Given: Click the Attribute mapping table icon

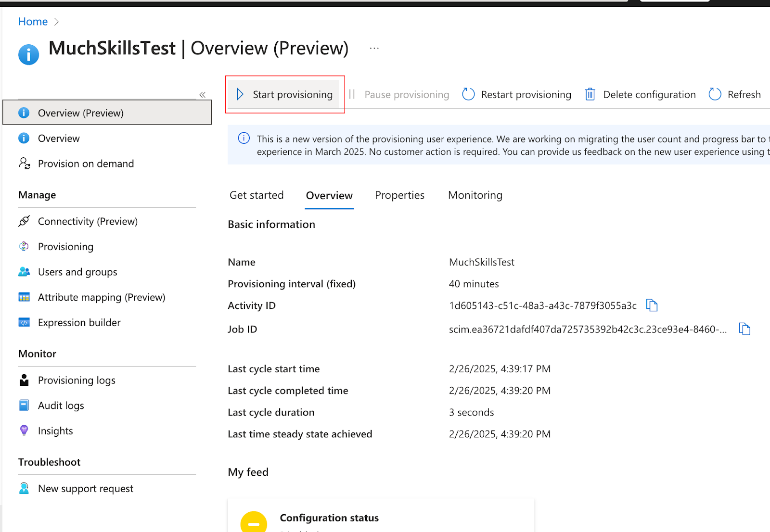Looking at the screenshot, I should [x=24, y=297].
